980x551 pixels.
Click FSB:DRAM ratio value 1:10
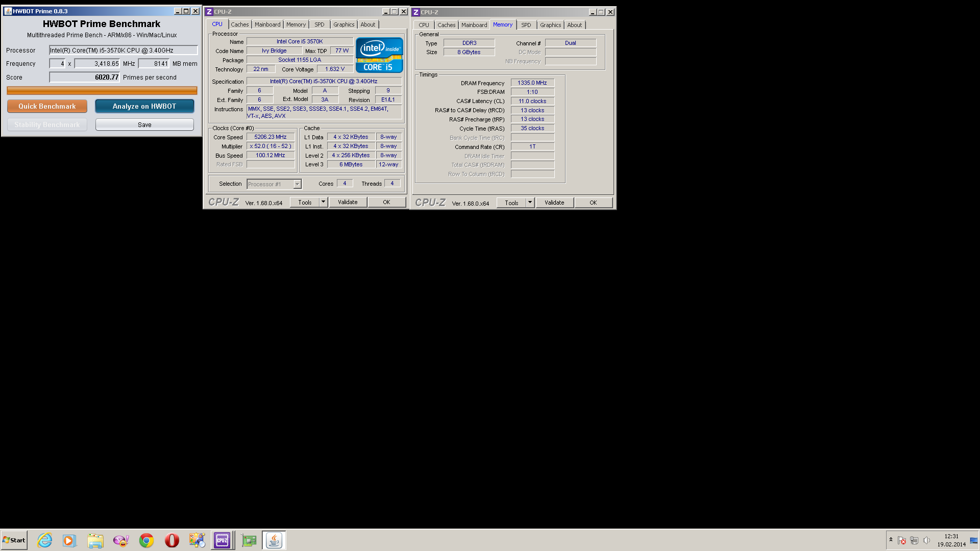click(x=532, y=92)
